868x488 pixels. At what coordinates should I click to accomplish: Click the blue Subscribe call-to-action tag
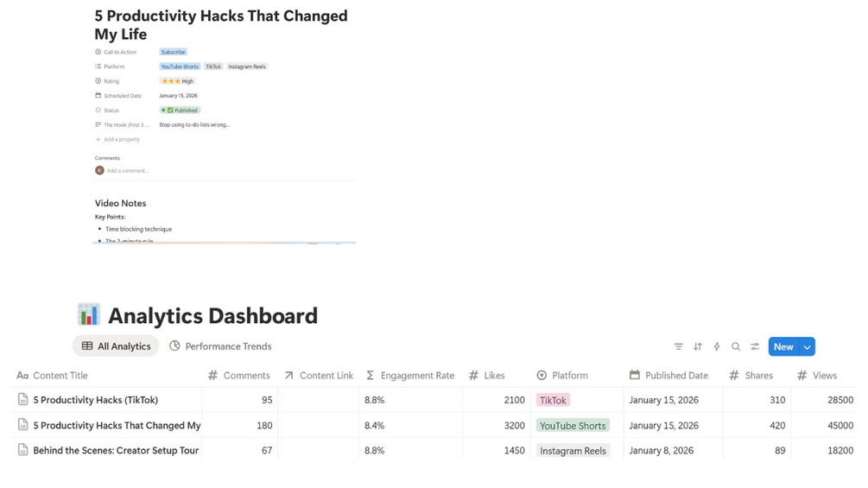tap(173, 52)
